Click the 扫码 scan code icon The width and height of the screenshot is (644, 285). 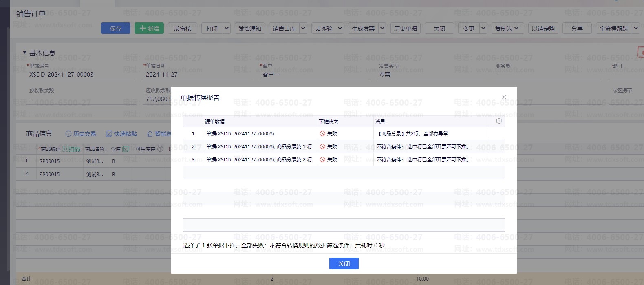tap(66, 149)
